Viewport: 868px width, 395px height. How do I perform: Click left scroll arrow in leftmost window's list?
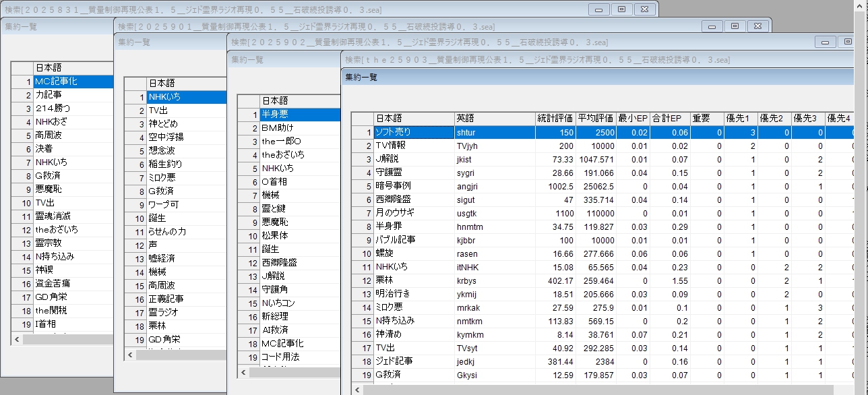point(16,339)
